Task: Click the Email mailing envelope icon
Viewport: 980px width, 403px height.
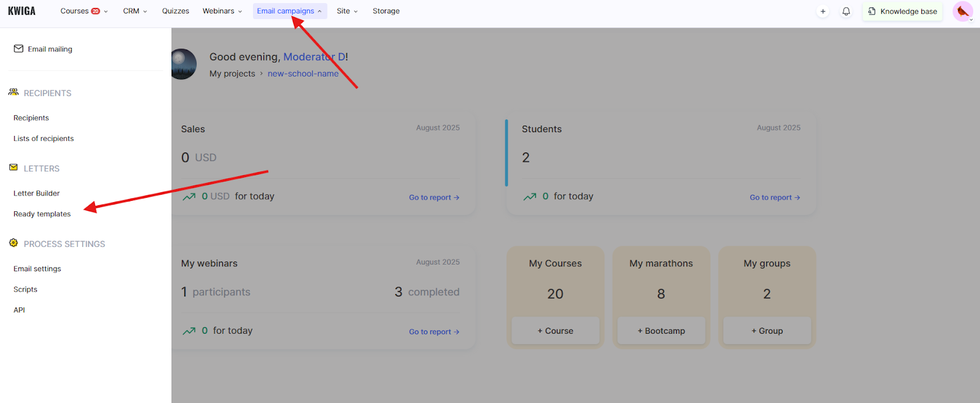Action: [x=18, y=49]
